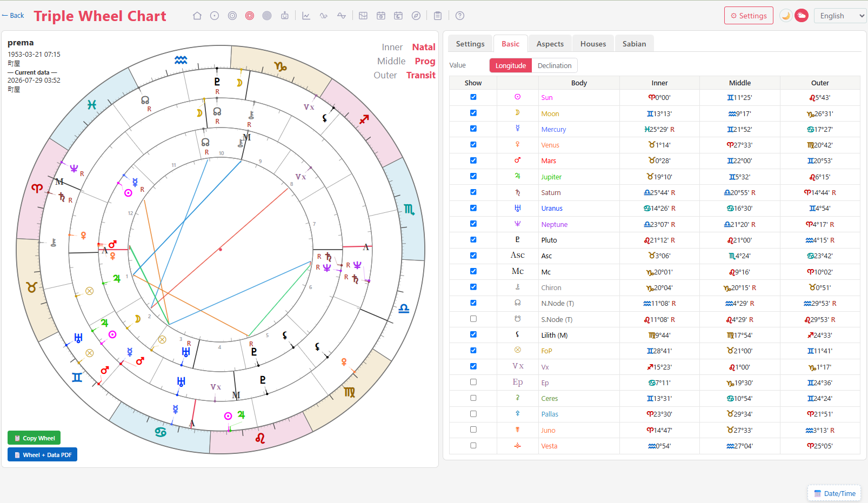868x503 pixels.
Task: Enable the Pallas show checkbox
Action: [x=473, y=414]
